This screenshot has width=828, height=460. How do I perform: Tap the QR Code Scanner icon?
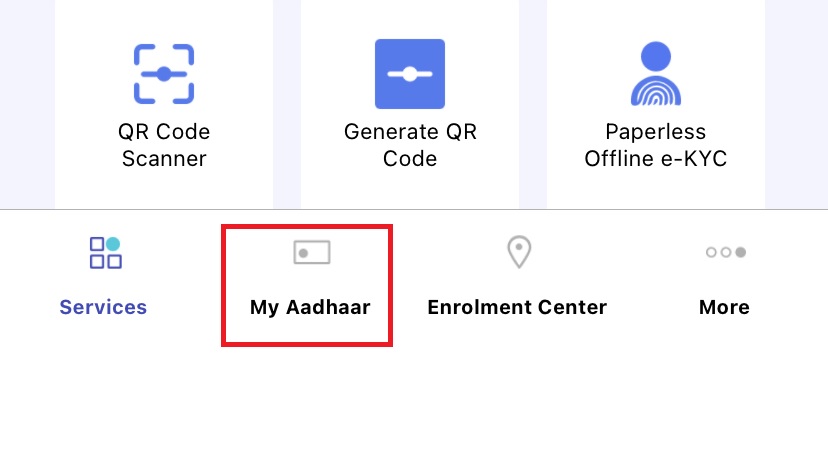click(x=164, y=74)
